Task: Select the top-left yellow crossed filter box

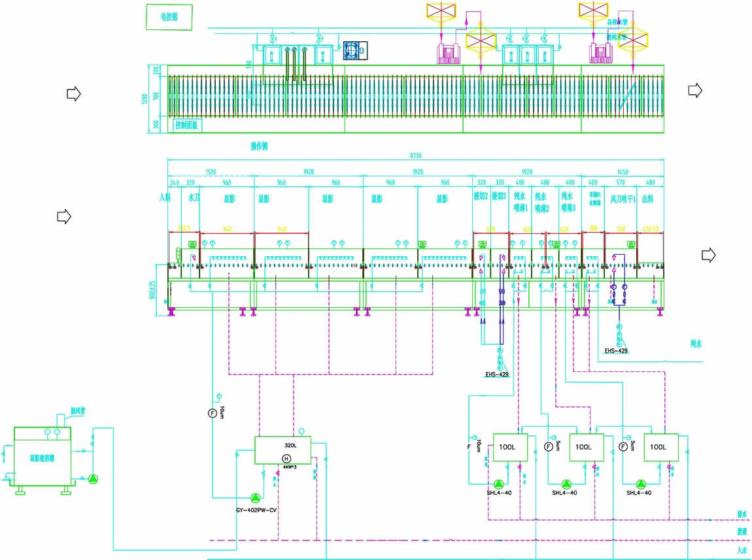Action: (x=443, y=10)
